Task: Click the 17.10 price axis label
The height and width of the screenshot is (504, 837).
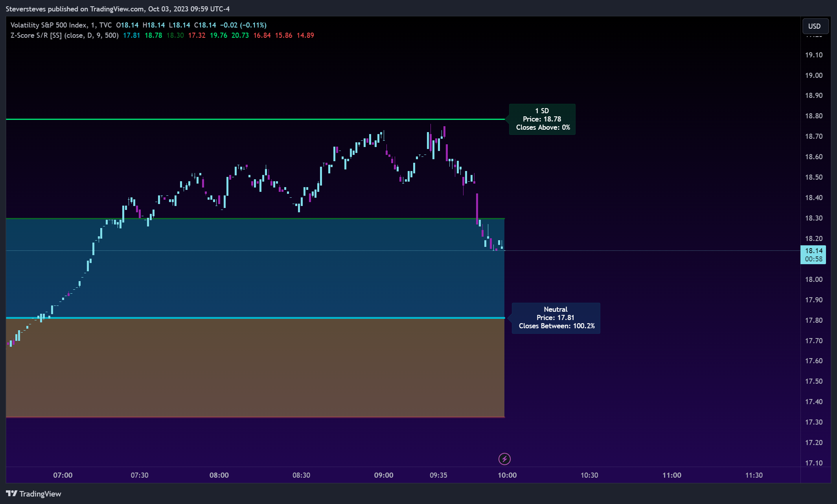Action: click(x=814, y=463)
